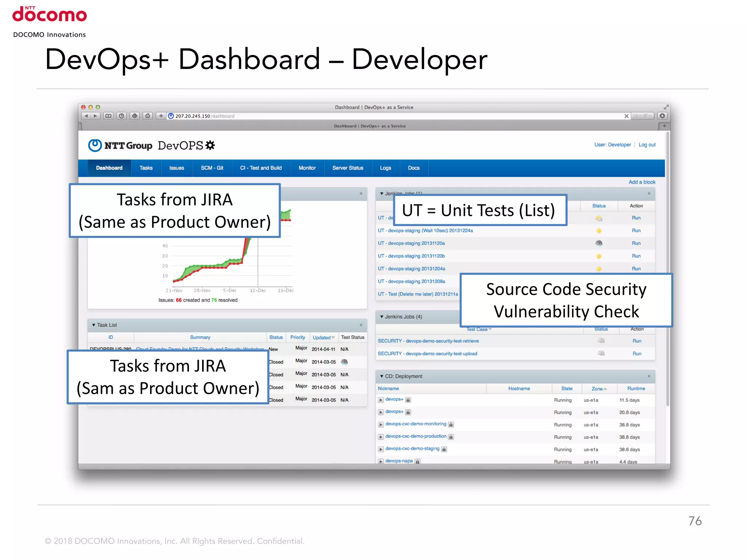
Task: Go forward with the browser forward arrow
Action: (x=95, y=116)
